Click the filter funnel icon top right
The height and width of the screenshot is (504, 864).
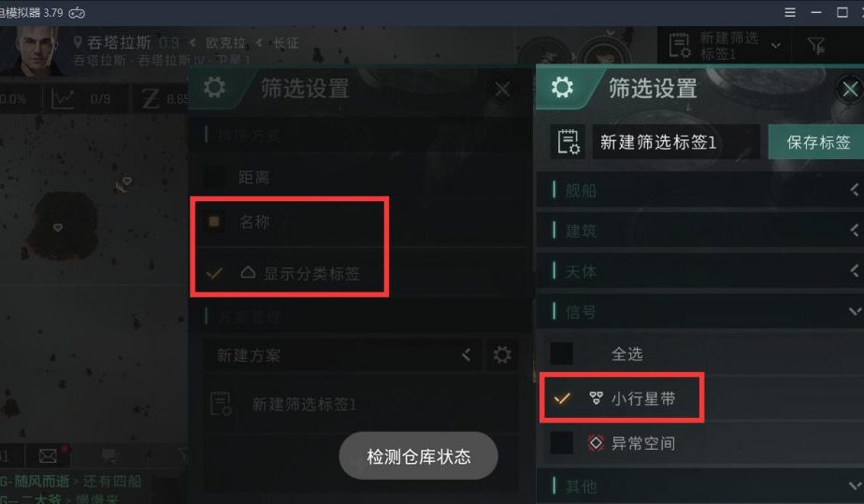point(816,46)
